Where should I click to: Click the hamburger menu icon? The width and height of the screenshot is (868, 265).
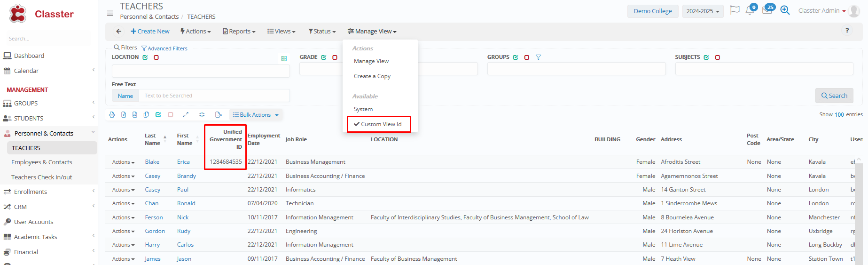coord(110,13)
